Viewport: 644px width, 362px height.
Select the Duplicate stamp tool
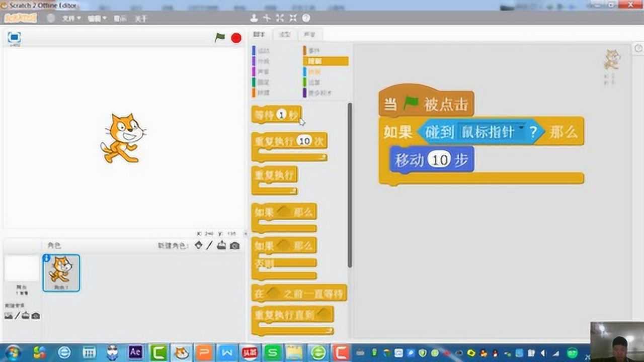[254, 18]
